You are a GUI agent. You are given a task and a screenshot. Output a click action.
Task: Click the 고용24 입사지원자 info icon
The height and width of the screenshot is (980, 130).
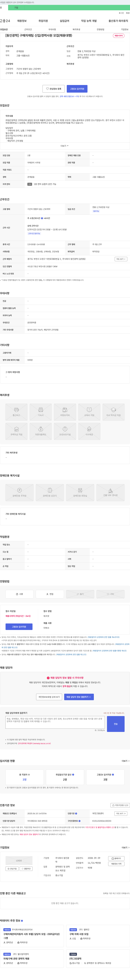113,775
